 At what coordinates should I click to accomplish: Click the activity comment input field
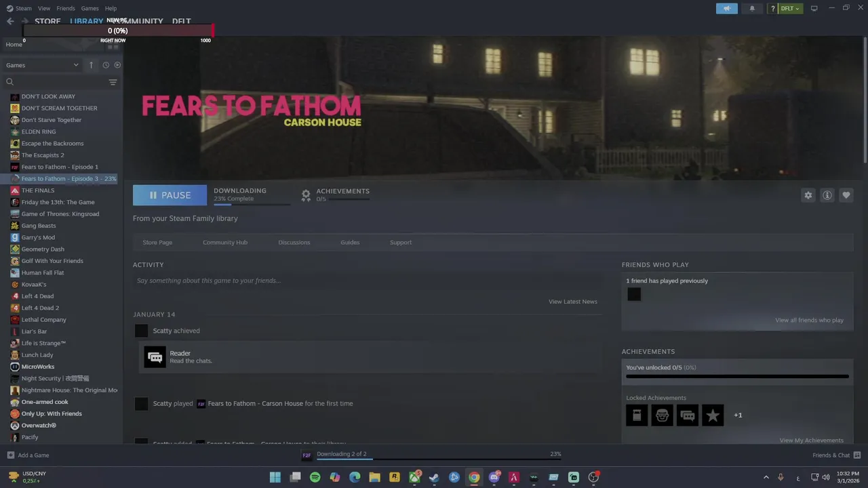pos(366,281)
